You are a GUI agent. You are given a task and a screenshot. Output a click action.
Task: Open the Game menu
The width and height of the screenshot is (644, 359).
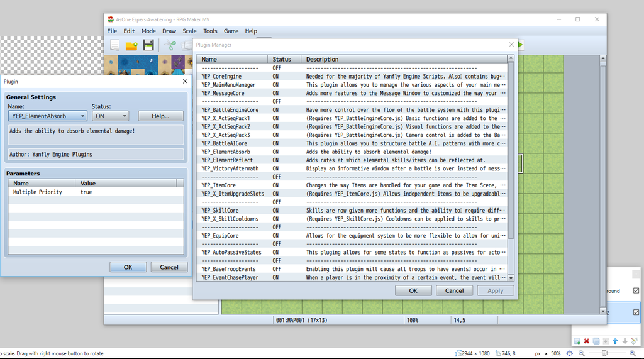(x=231, y=31)
